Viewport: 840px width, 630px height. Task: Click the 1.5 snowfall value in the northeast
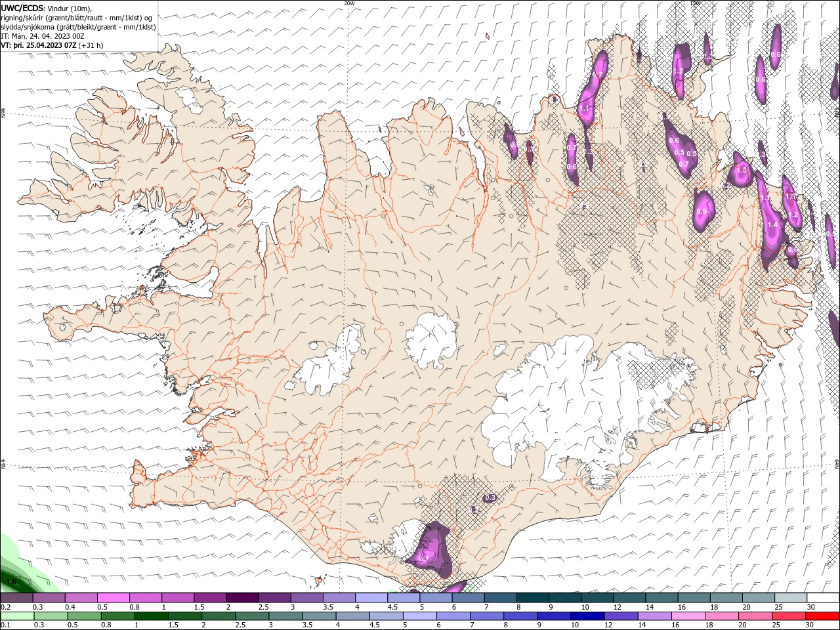pyautogui.click(x=742, y=170)
